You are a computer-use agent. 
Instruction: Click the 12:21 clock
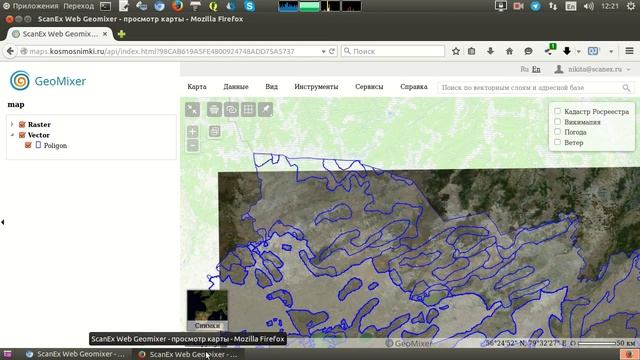(610, 6)
